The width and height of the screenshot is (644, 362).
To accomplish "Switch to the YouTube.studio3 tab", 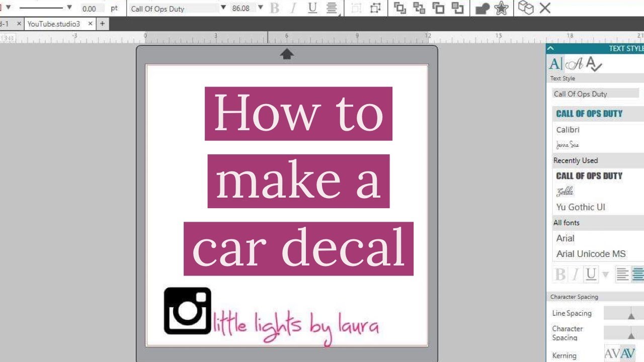I will 53,24.
